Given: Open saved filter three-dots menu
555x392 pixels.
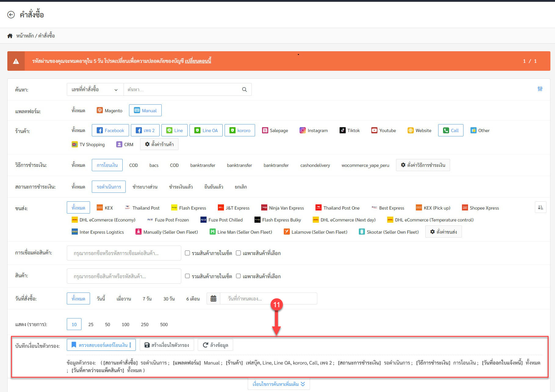Looking at the screenshot, I should tap(130, 345).
